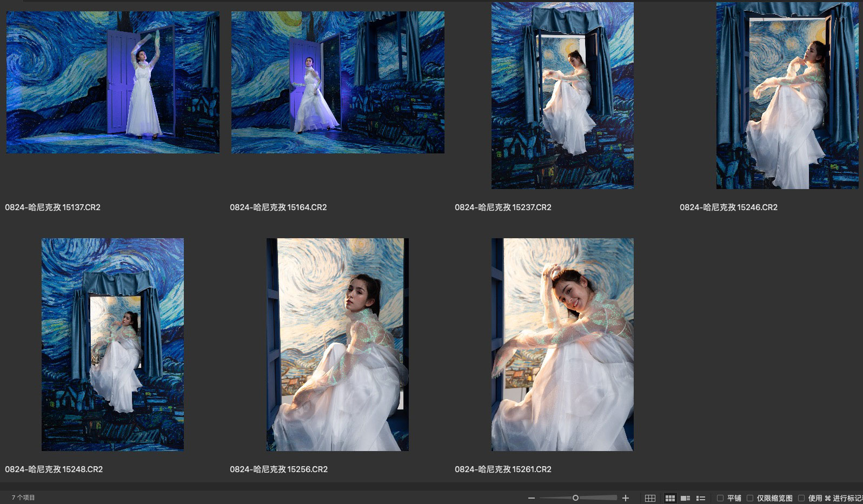The image size is (863, 504).
Task: Click filename 0824-哈尼克孜15261.CR2
Action: (x=503, y=469)
